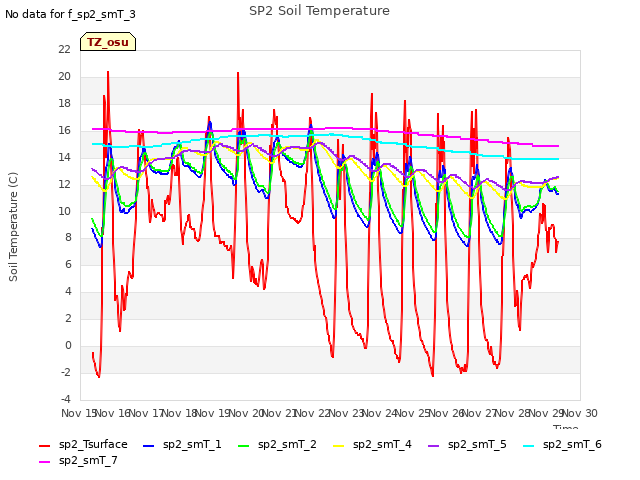Viewport: 640px width, 480px height.
Task: Click the Nov 30 x-axis tick label
Action: point(580,413)
